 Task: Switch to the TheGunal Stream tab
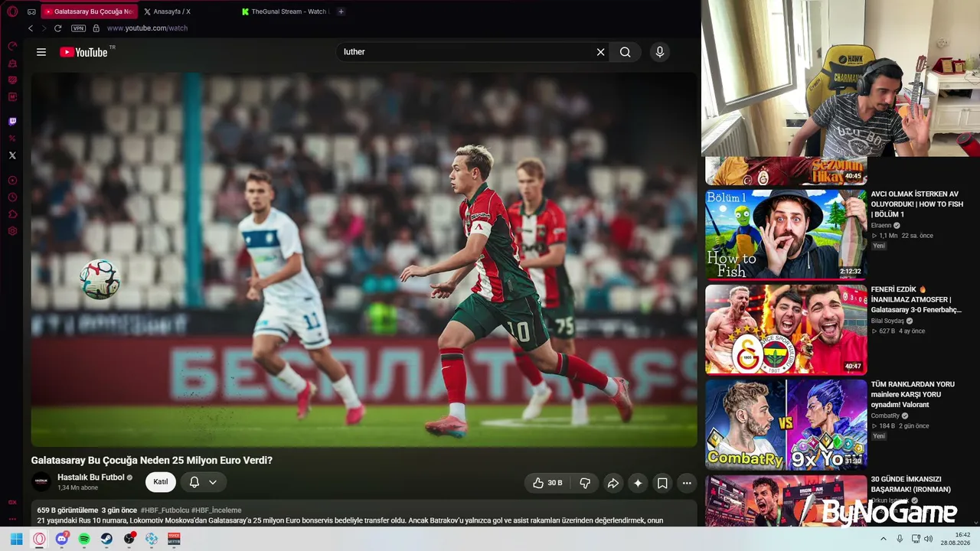coord(285,11)
